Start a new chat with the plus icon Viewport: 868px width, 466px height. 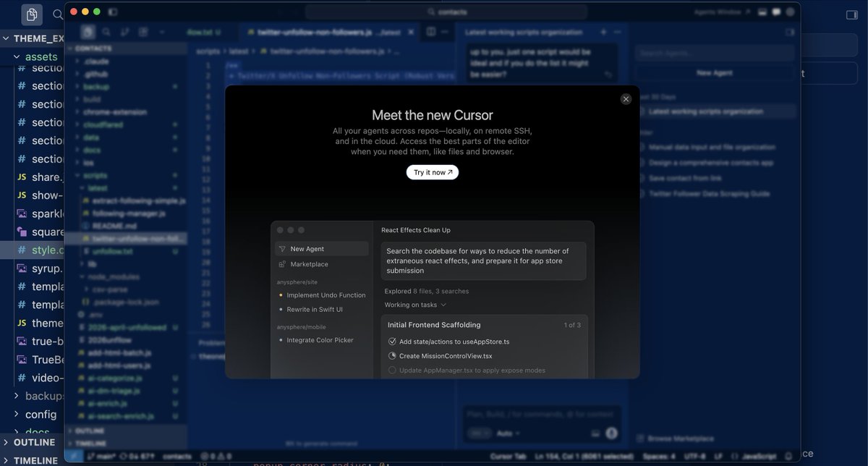coord(603,33)
